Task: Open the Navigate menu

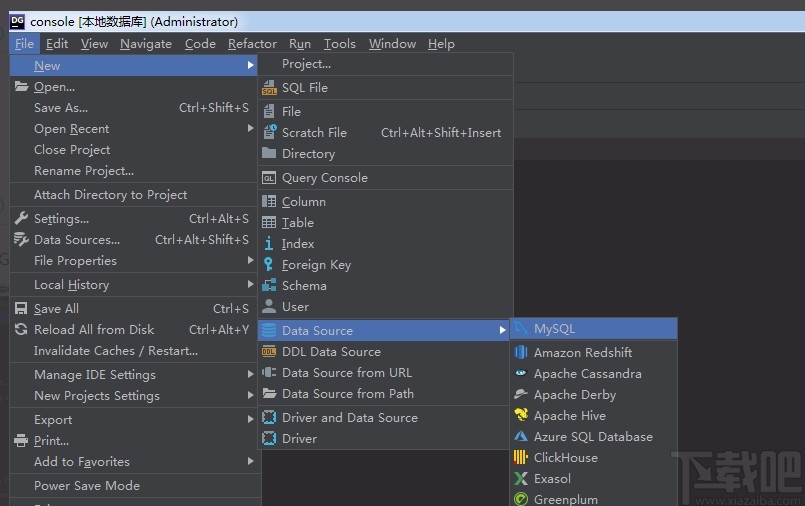Action: [146, 43]
